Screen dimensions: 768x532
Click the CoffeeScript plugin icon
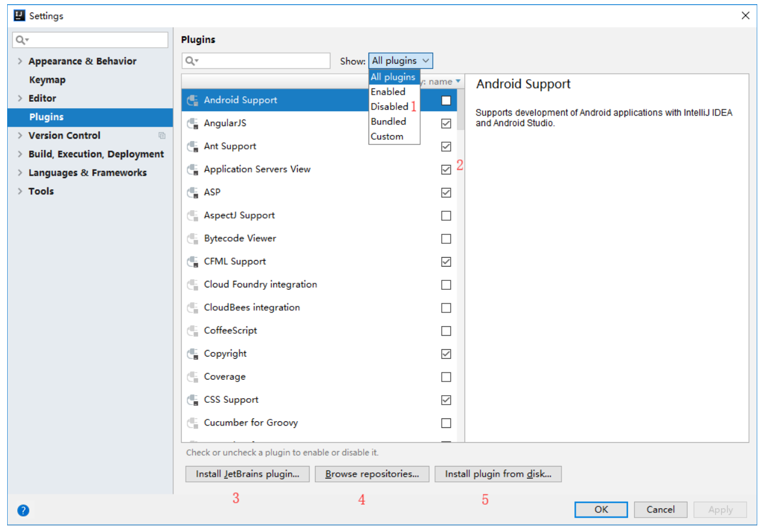pos(192,330)
